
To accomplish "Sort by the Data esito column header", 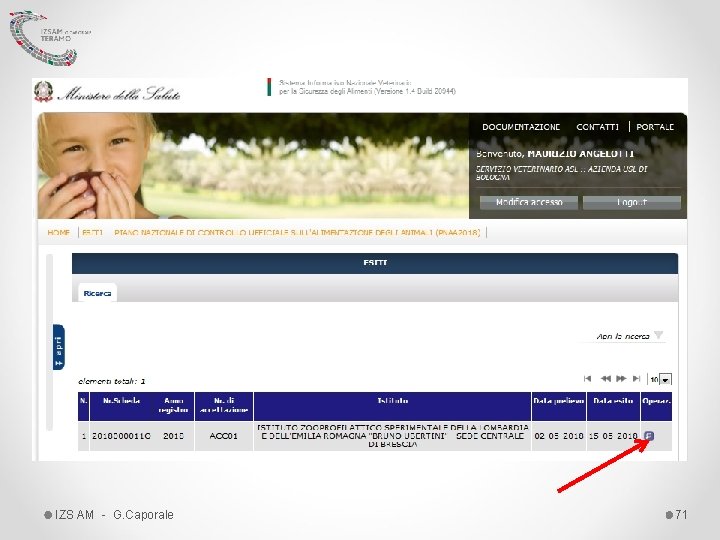I will (x=613, y=406).
